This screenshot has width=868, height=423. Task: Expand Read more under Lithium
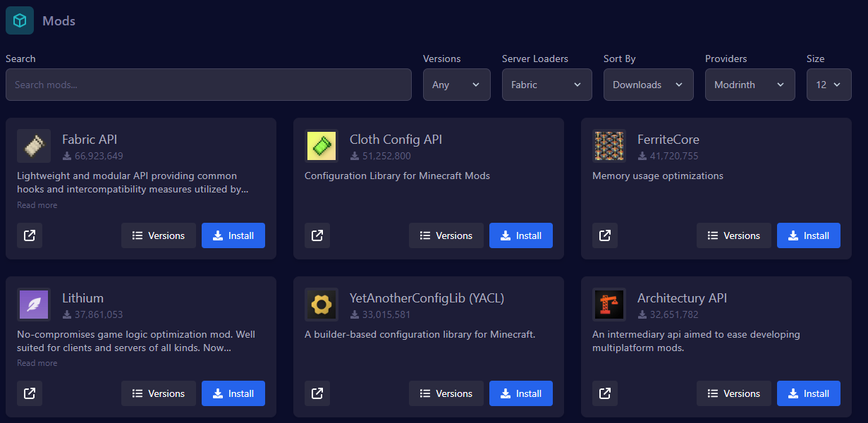(37, 363)
